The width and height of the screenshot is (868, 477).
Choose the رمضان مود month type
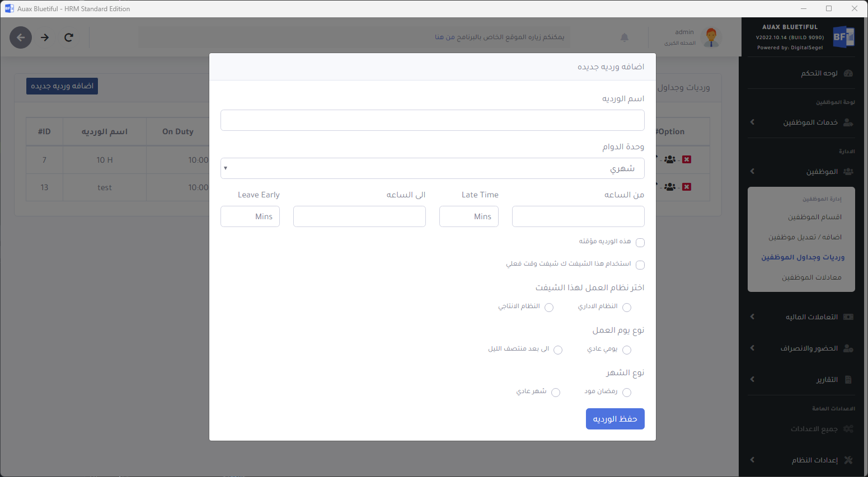pos(627,393)
